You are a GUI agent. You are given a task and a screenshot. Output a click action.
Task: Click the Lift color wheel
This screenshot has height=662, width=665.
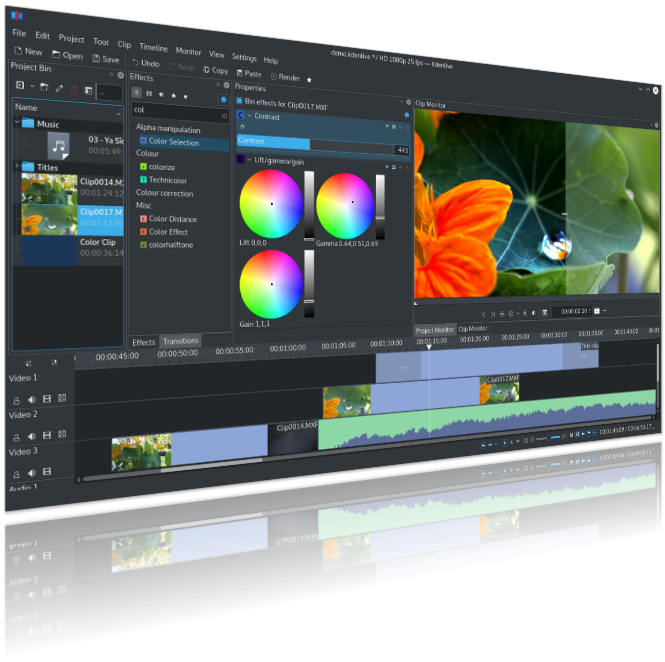click(x=271, y=204)
